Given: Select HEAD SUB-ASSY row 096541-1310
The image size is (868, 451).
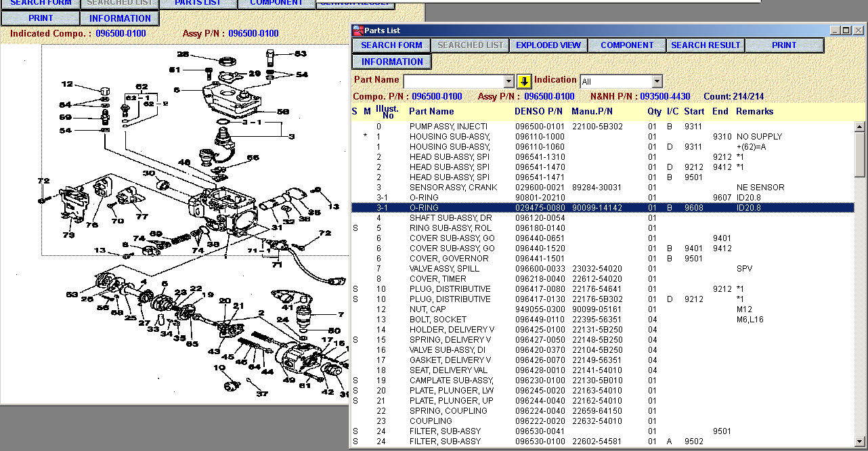Looking at the screenshot, I should pyautogui.click(x=603, y=157).
